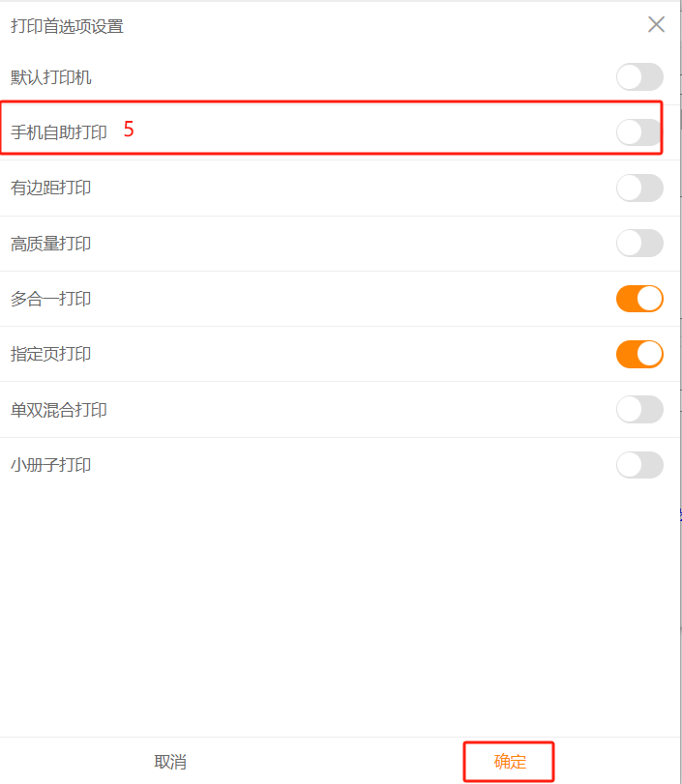The height and width of the screenshot is (784, 682).
Task: Close the 打印首选项设置 dialog
Action: pos(656,25)
